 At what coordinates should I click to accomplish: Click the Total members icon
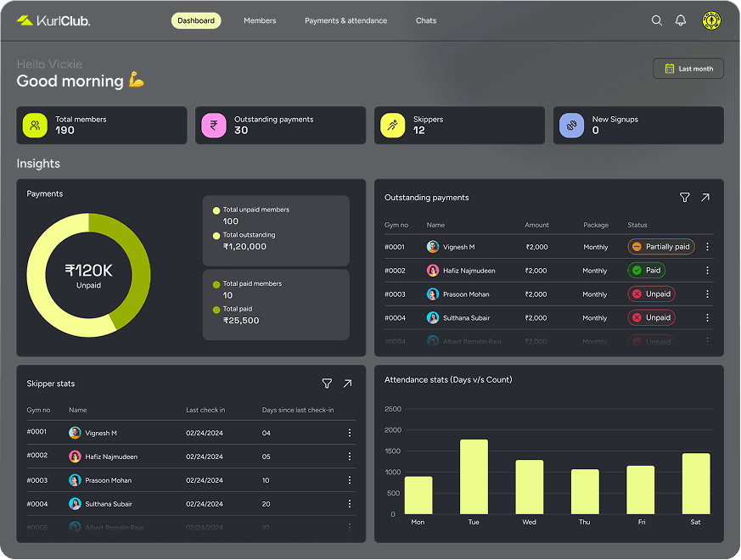[35, 126]
